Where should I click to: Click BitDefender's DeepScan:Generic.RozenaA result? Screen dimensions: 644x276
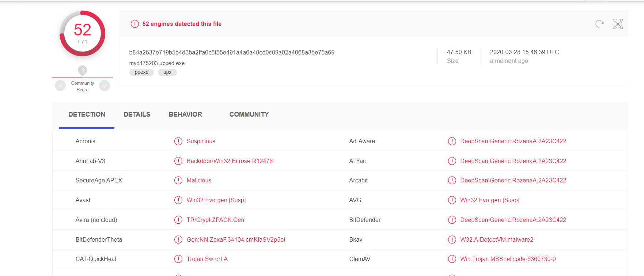click(513, 220)
